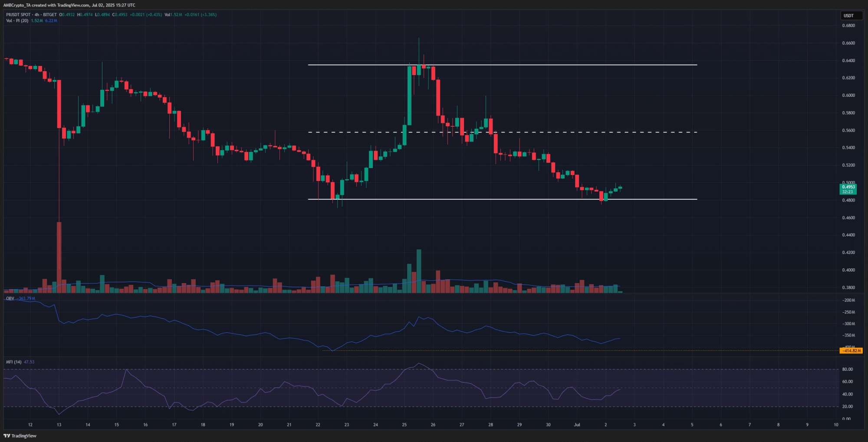Click the 0.6800 price scale label

coord(848,26)
